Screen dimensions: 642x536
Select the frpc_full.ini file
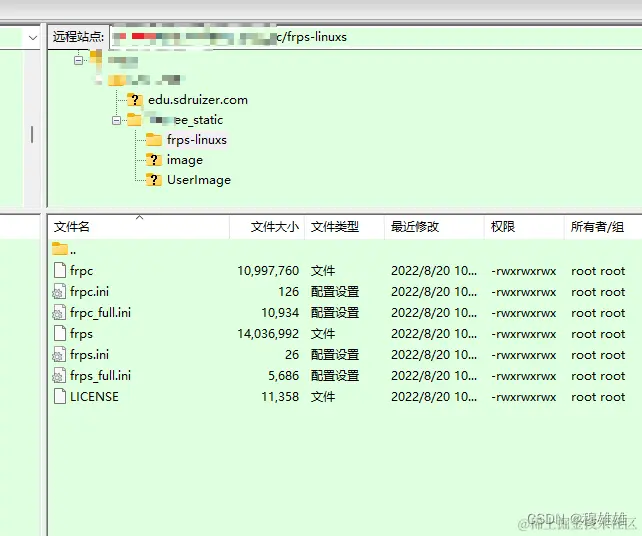pyautogui.click(x=100, y=313)
